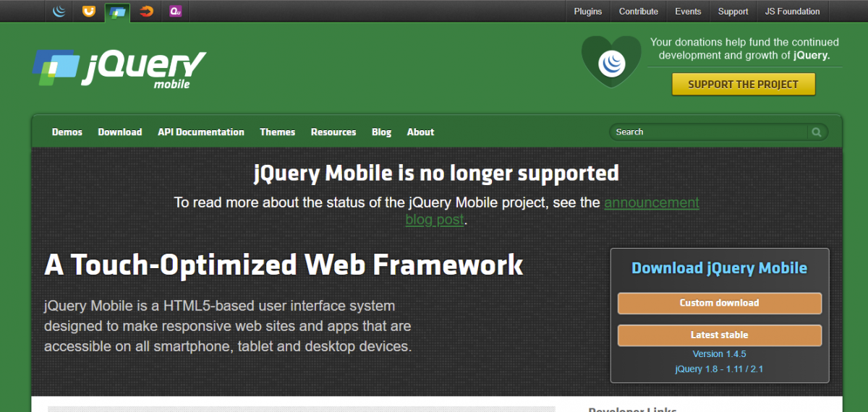Open the Sizzle project icon
The width and height of the screenshot is (868, 412).
coord(146,11)
